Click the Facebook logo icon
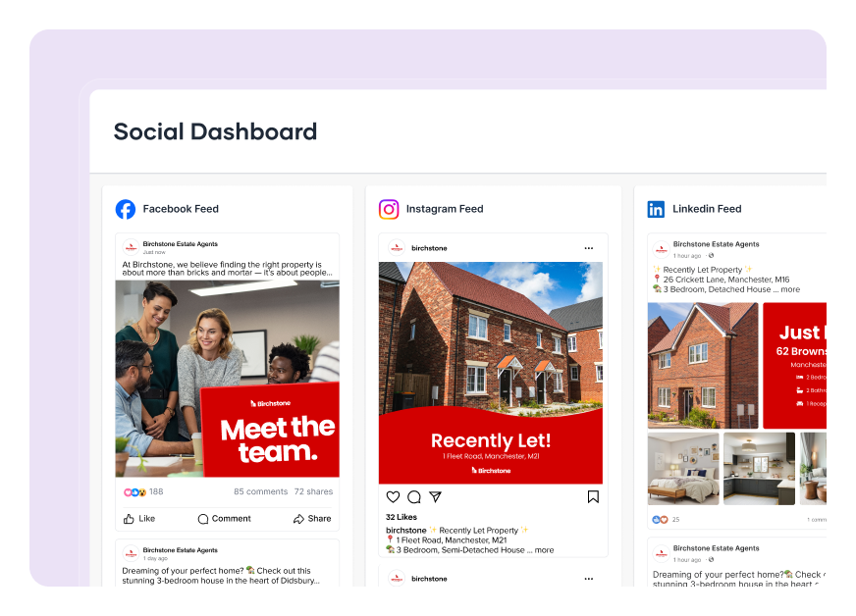856x616 pixels. tap(126, 209)
